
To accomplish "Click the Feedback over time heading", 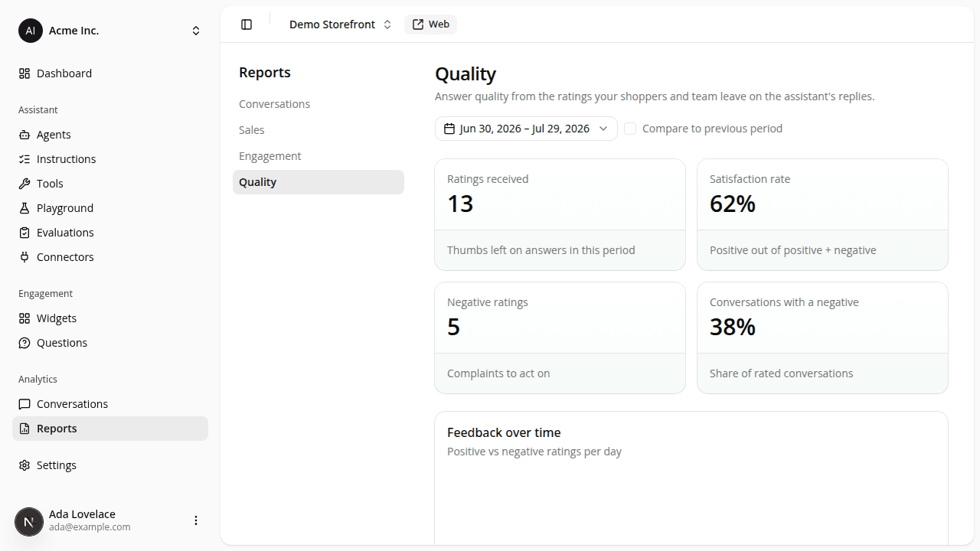I will click(x=504, y=432).
